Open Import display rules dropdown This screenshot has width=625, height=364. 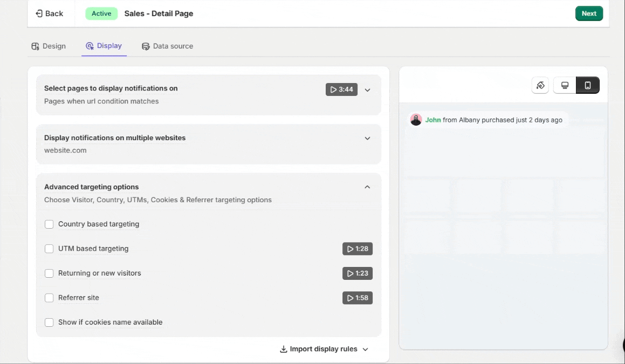(x=324, y=349)
